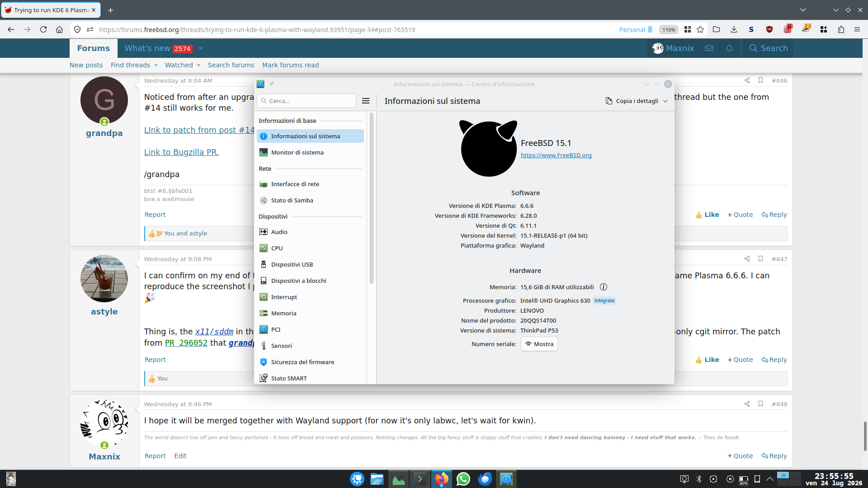Expand the What's new dropdown arrow
Image resolution: width=868 pixels, height=488 pixels.
(x=200, y=48)
